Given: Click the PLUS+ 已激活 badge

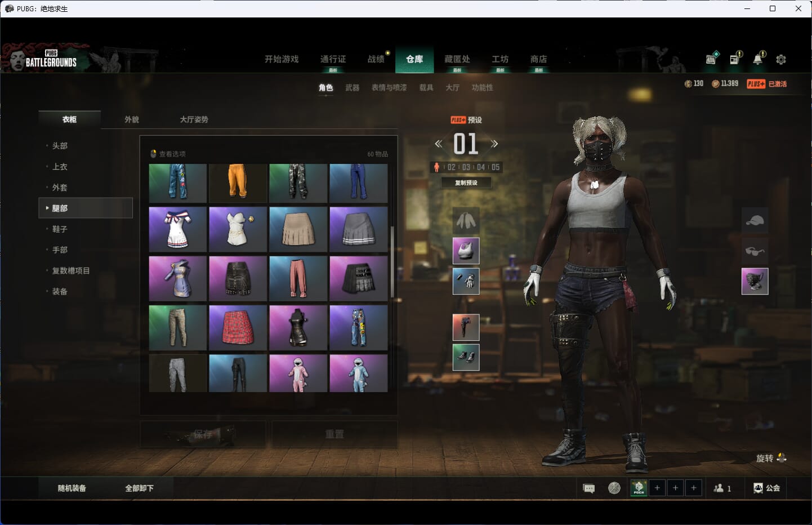Looking at the screenshot, I should pos(766,83).
